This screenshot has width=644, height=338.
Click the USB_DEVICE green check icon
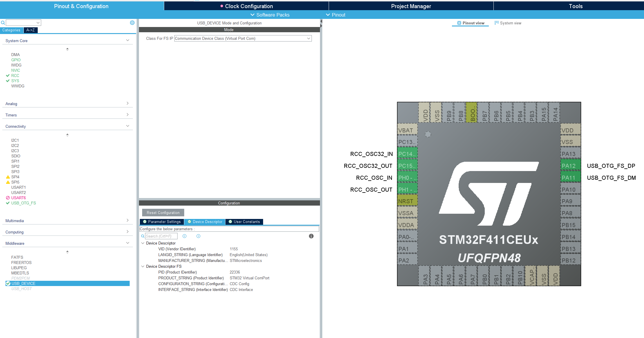(x=8, y=283)
